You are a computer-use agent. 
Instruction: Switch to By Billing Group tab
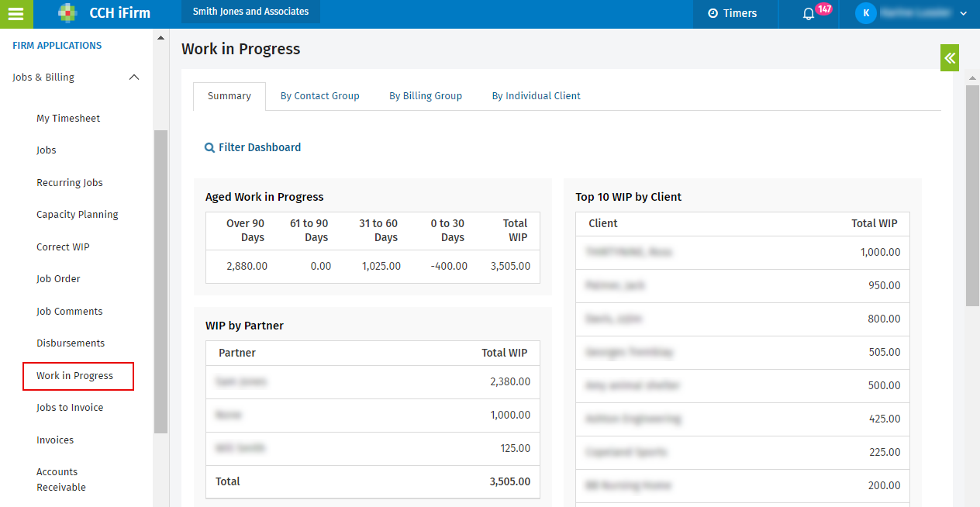[426, 96]
